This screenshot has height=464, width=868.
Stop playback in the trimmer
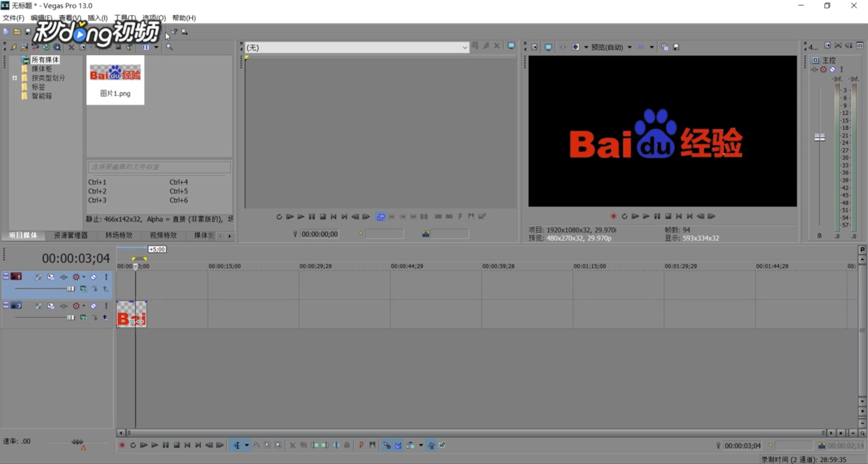323,217
